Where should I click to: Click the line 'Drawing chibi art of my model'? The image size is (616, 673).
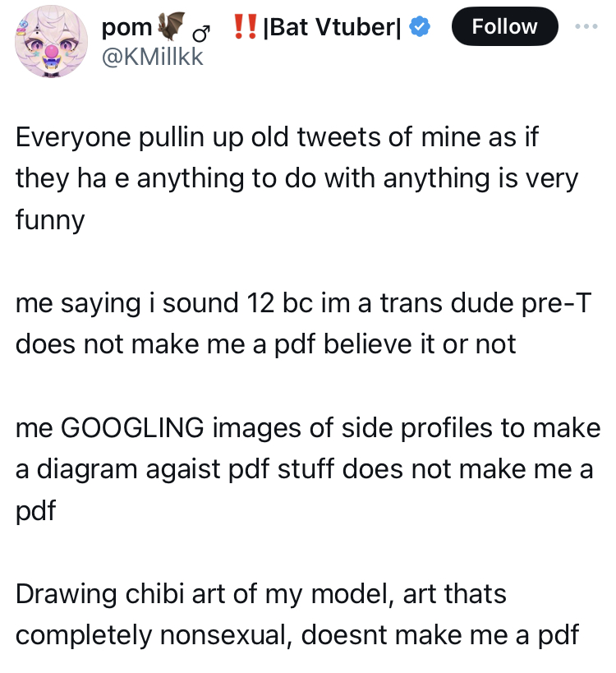click(261, 594)
